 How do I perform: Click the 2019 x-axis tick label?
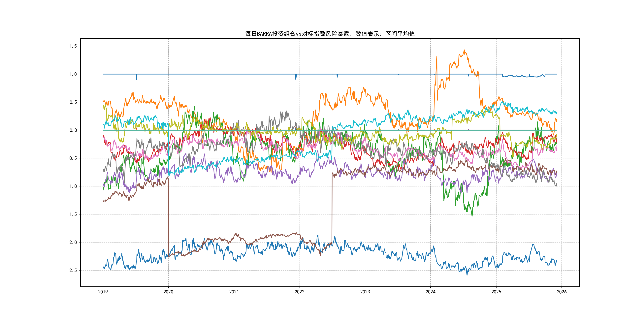pyautogui.click(x=103, y=292)
